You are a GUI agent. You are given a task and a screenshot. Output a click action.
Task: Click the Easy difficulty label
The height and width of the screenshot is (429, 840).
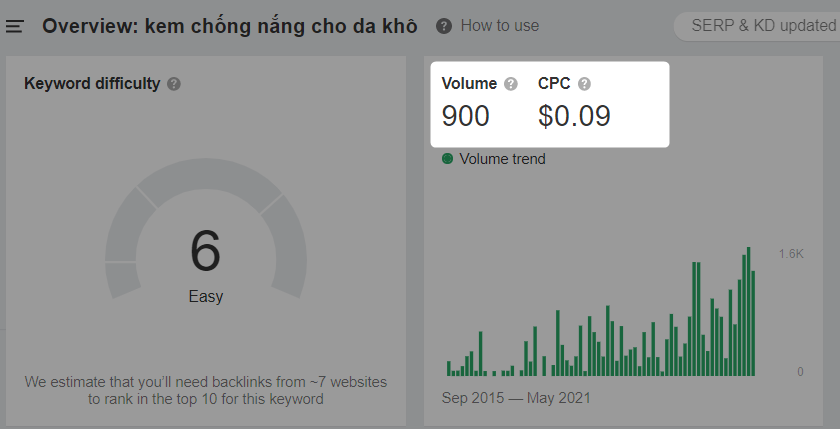(206, 296)
